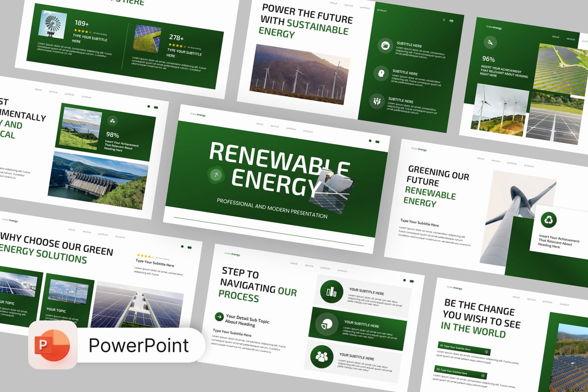Image resolution: width=588 pixels, height=392 pixels.
Task: Click the star rating under 278+
Action: (177, 46)
